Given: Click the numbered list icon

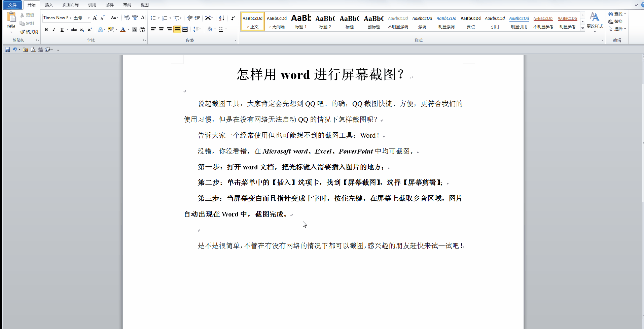Looking at the screenshot, I should (x=165, y=18).
